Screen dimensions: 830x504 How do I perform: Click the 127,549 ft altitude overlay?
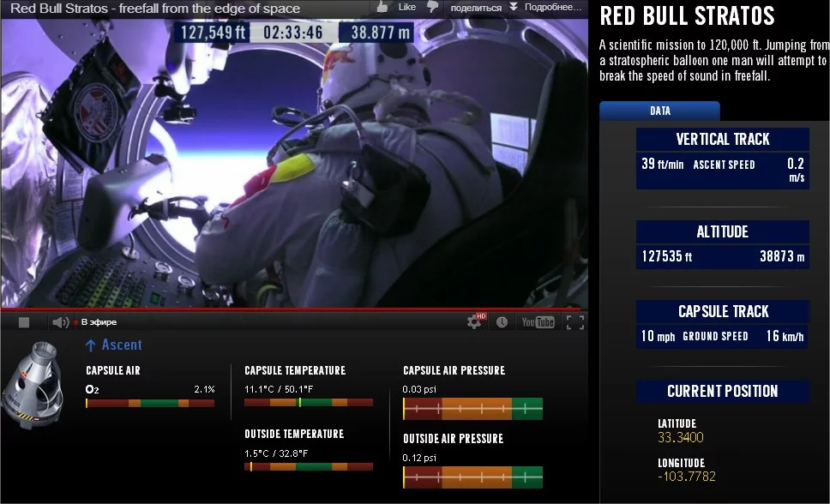[213, 33]
